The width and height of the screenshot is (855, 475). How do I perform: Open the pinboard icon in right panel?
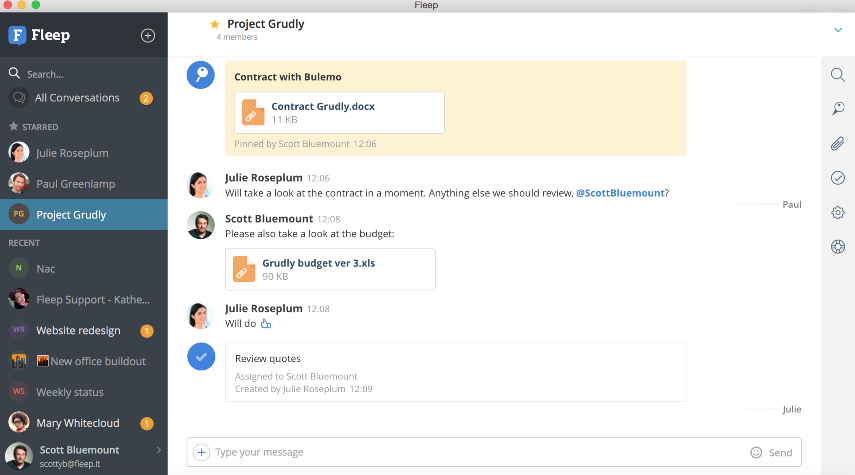tap(838, 109)
